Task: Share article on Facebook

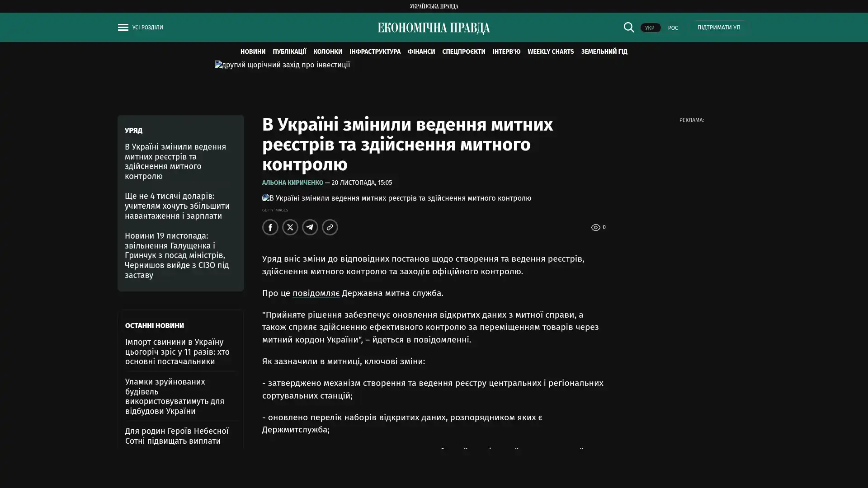Action: [x=270, y=227]
